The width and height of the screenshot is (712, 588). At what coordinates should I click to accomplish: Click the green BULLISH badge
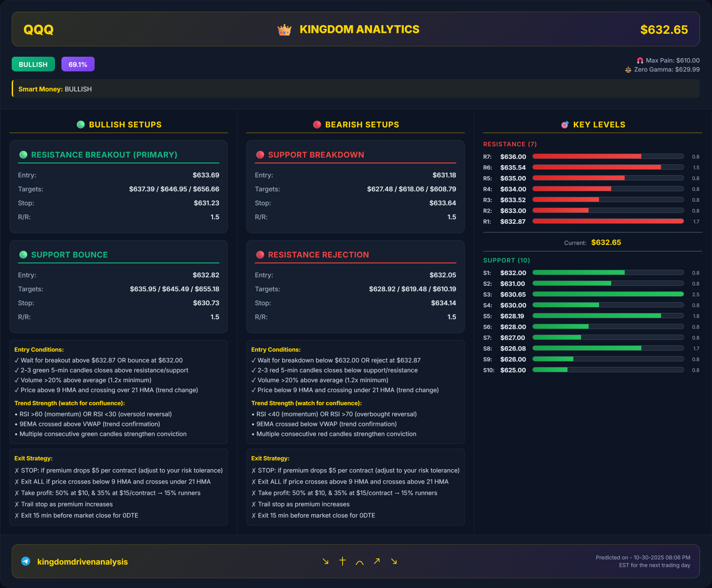coord(33,64)
